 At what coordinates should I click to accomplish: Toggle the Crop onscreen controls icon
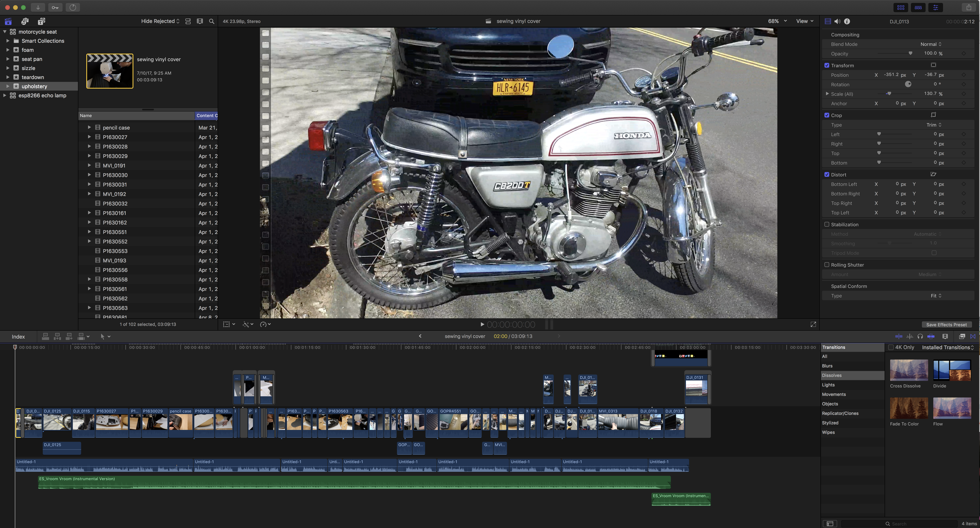point(933,115)
